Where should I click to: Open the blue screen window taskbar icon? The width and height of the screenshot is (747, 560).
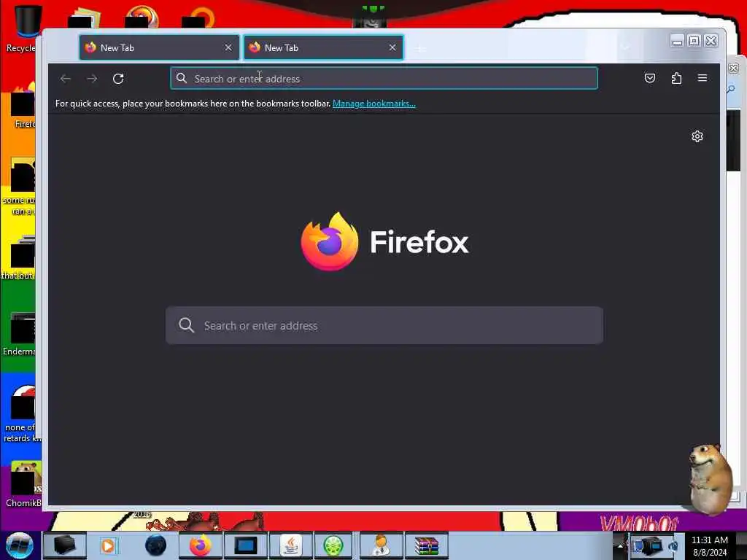[246, 545]
